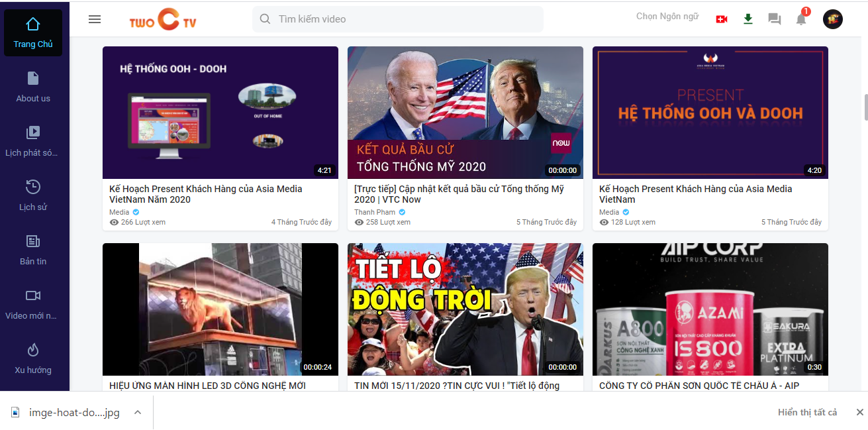Open the chat messages icon

point(775,19)
